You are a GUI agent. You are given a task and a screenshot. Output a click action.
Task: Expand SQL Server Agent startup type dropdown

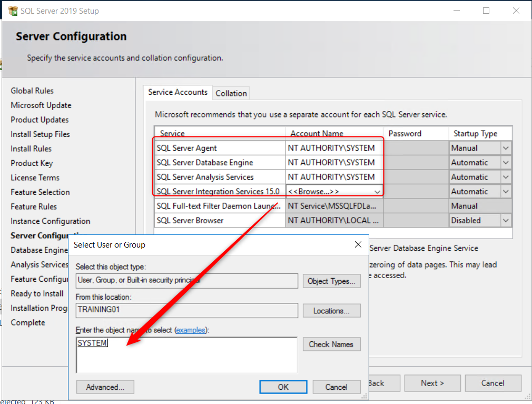[x=506, y=148]
